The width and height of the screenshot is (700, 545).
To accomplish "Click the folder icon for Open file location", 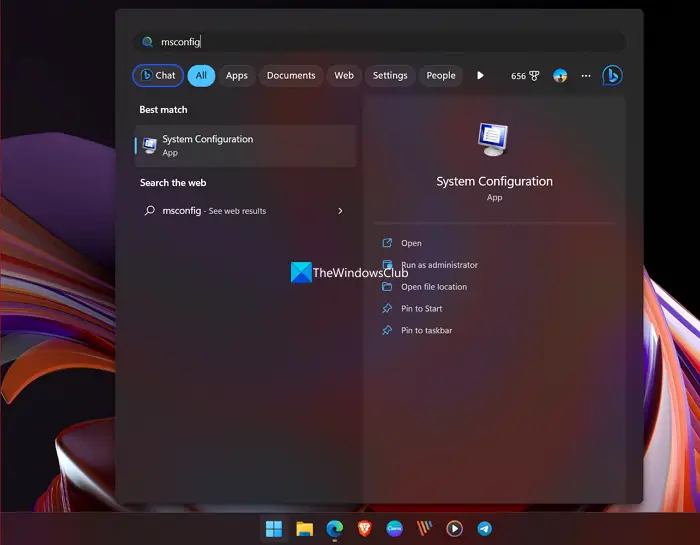I will [x=387, y=287].
